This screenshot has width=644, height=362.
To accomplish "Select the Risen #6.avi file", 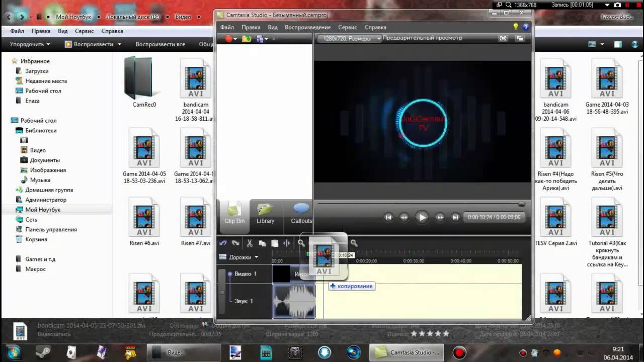I will tap(144, 222).
